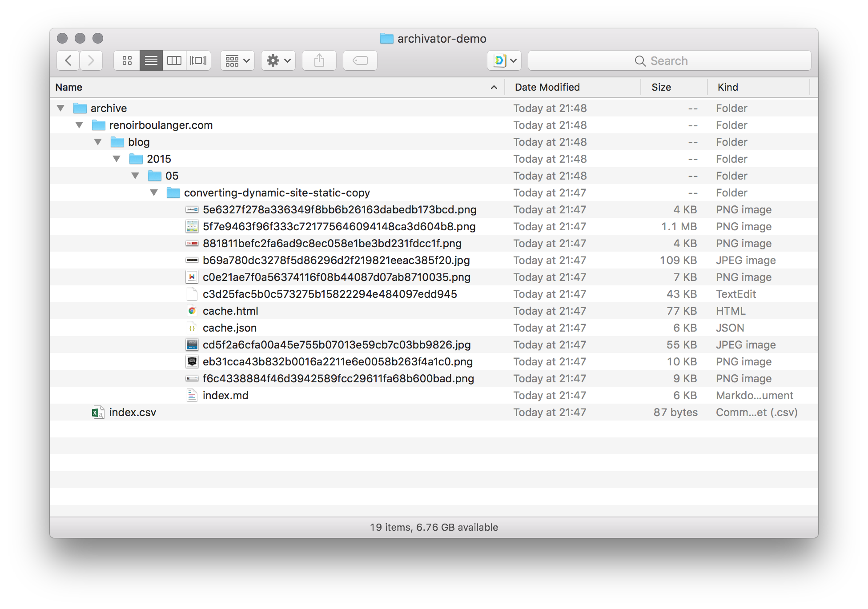Switch to icon view
The width and height of the screenshot is (868, 609).
tap(127, 60)
